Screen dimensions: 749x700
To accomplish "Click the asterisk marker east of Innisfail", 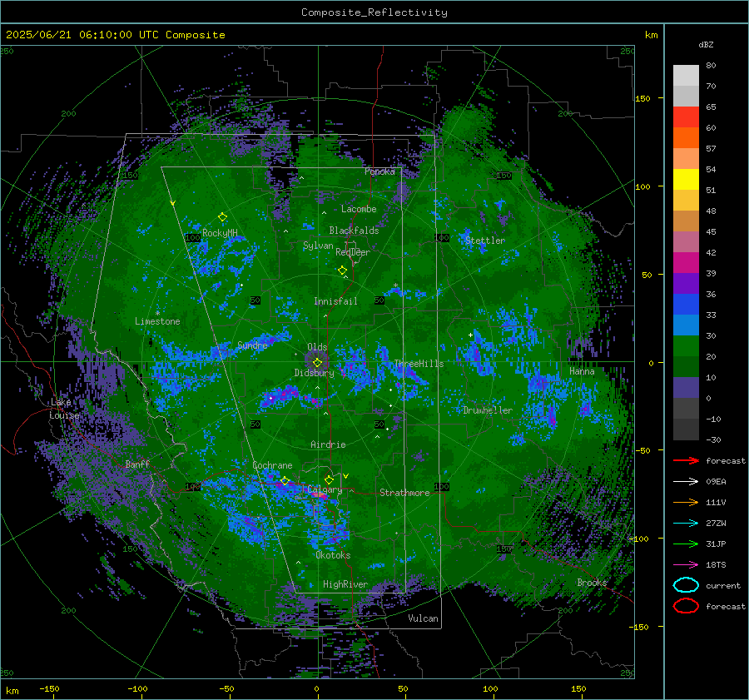I will [x=395, y=286].
